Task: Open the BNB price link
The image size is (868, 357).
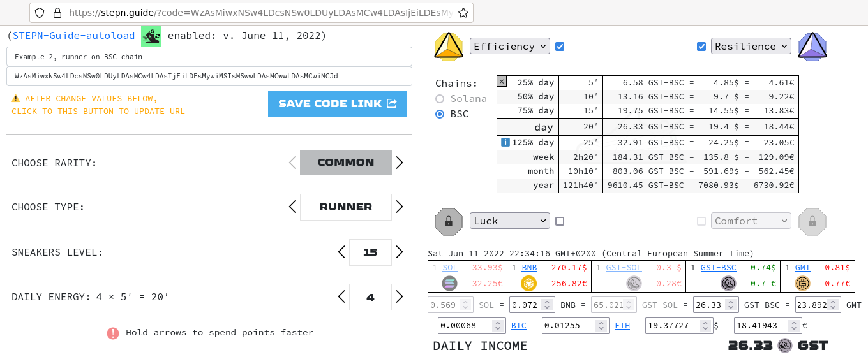Action: click(529, 268)
